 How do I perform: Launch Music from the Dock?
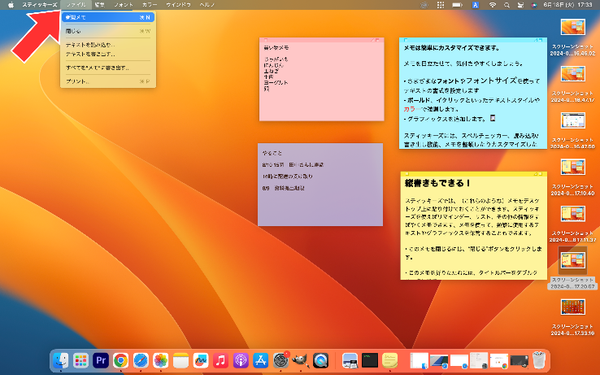point(220,360)
